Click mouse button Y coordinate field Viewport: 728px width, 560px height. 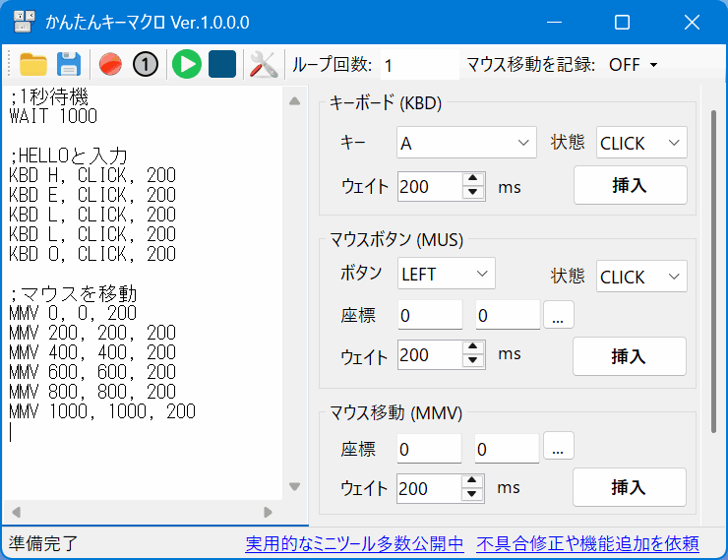pos(508,315)
